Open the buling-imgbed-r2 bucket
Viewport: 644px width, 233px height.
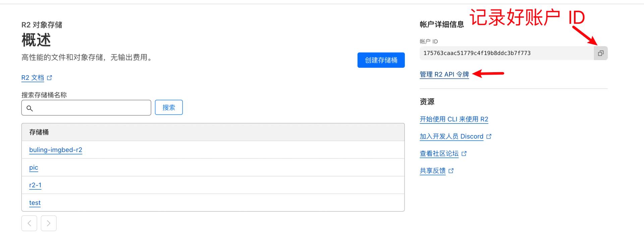click(56, 150)
